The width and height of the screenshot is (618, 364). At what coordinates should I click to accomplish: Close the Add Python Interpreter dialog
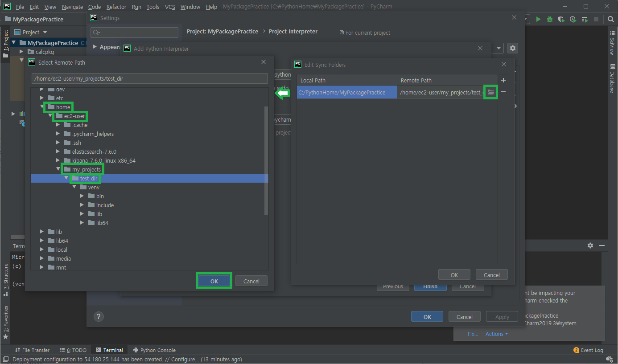click(480, 48)
